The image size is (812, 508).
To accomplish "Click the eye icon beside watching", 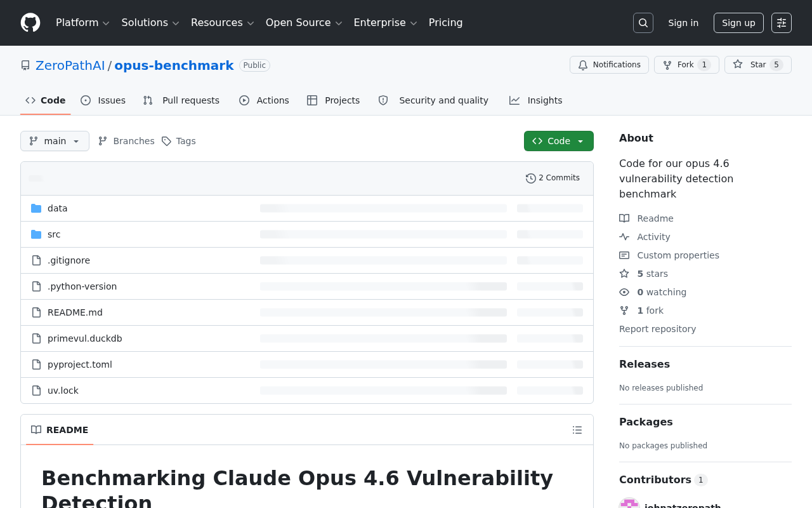I will pos(624,292).
